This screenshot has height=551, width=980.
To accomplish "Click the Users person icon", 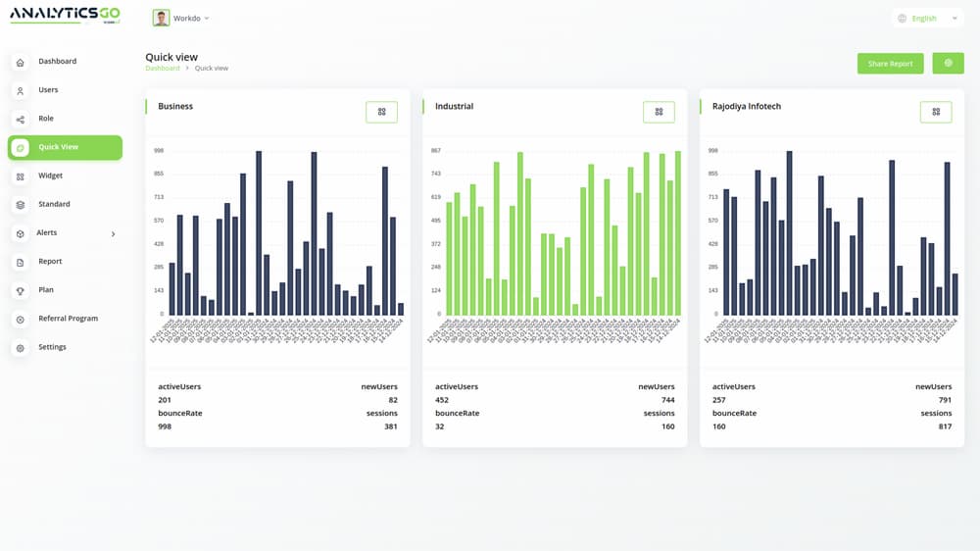I will pyautogui.click(x=20, y=90).
